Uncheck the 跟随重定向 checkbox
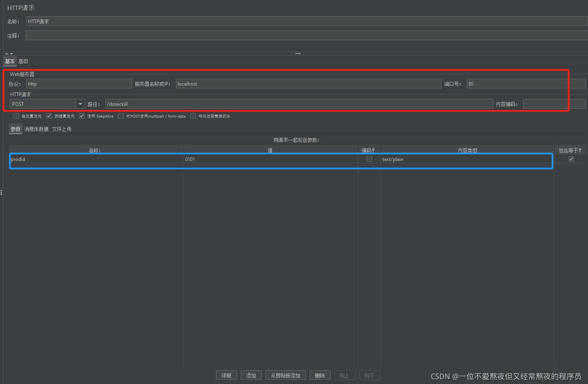This screenshot has height=384, width=588. point(49,116)
